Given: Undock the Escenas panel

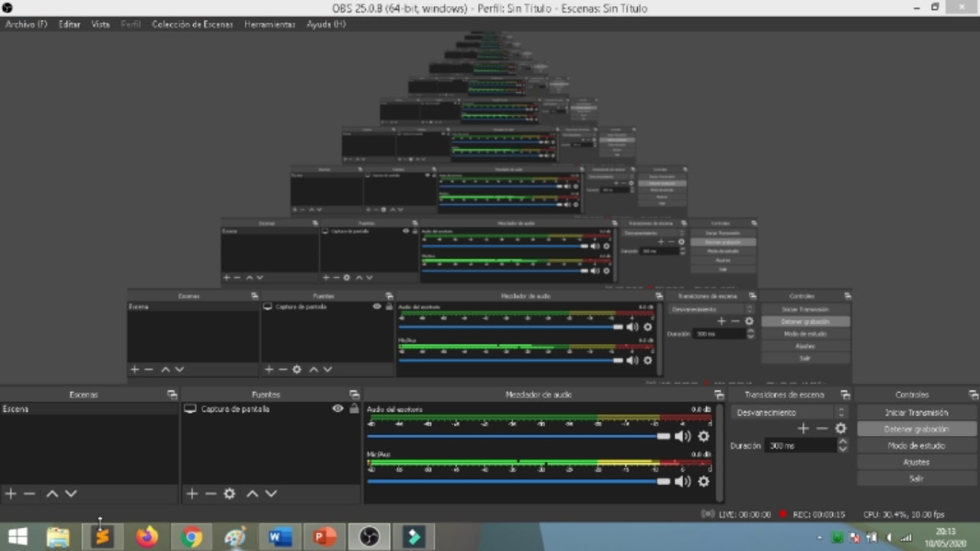Looking at the screenshot, I should (171, 395).
